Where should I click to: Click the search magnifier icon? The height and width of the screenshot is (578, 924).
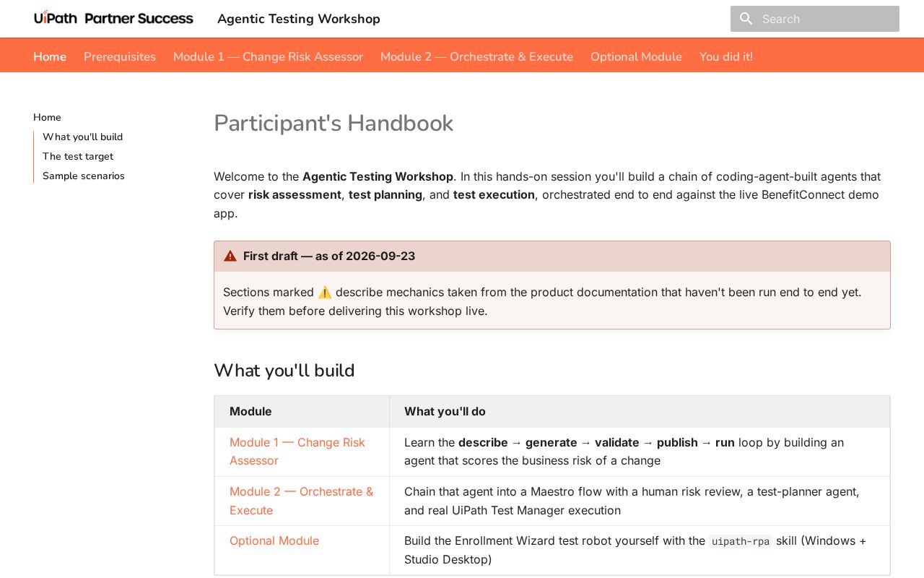(x=746, y=19)
